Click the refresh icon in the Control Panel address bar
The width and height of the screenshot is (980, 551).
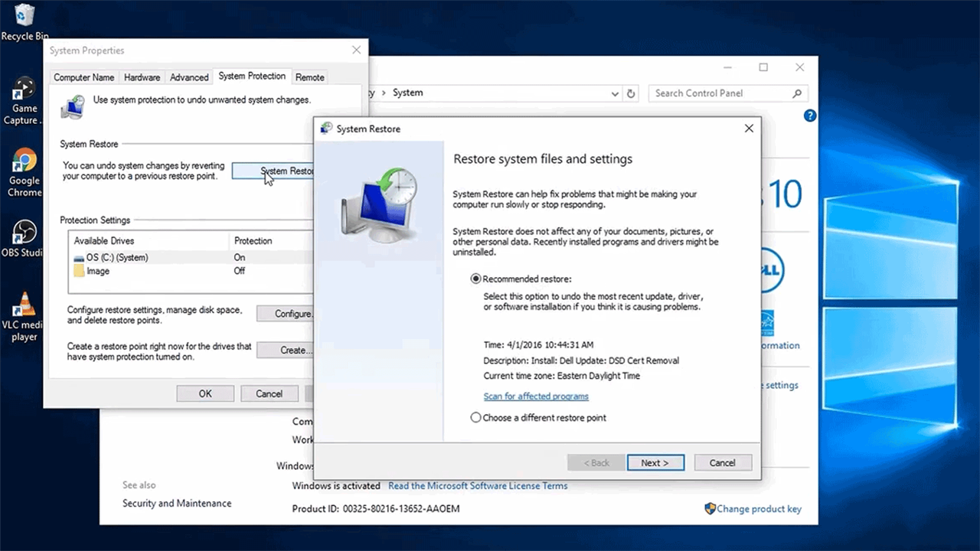(x=631, y=93)
